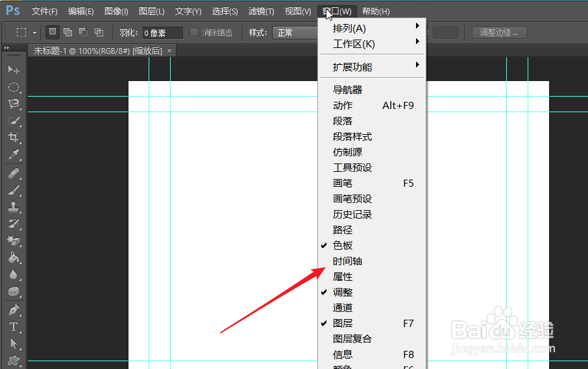Expand the 工作区(K) submenu
This screenshot has width=588, height=369.
click(x=372, y=44)
